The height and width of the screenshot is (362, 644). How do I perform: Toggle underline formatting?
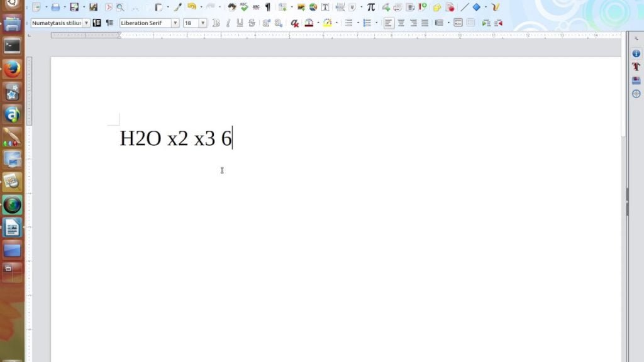[240, 23]
